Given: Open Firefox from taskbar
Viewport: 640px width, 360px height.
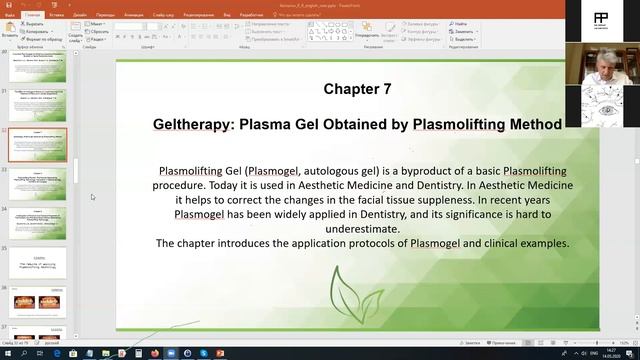Looking at the screenshot, I should [x=155, y=353].
